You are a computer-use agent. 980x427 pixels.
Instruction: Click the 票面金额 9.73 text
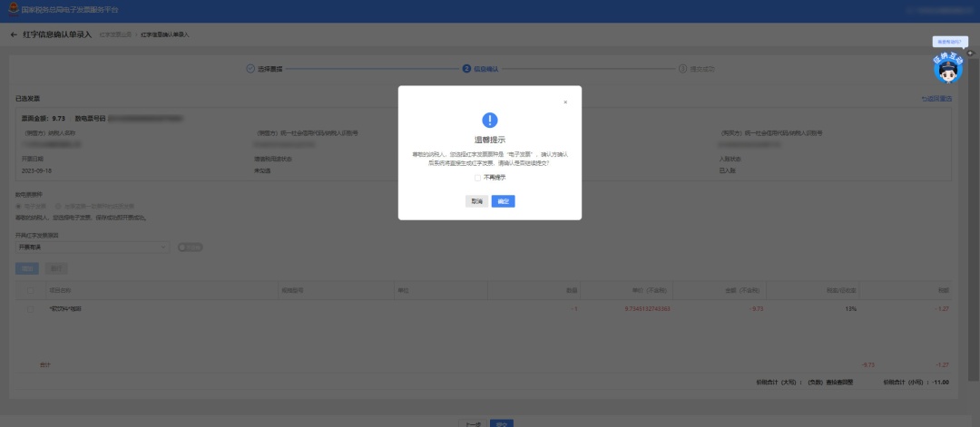[44, 118]
